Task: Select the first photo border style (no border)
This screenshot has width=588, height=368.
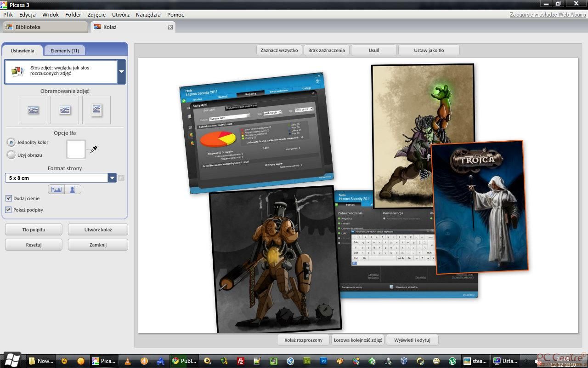Action: pyautogui.click(x=33, y=110)
